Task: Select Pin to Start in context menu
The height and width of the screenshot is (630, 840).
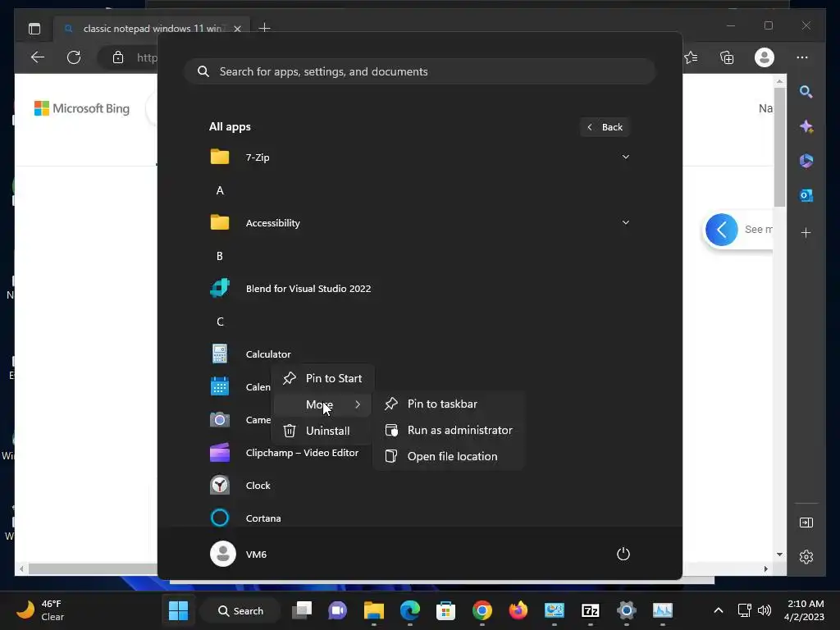Action: 323,378
